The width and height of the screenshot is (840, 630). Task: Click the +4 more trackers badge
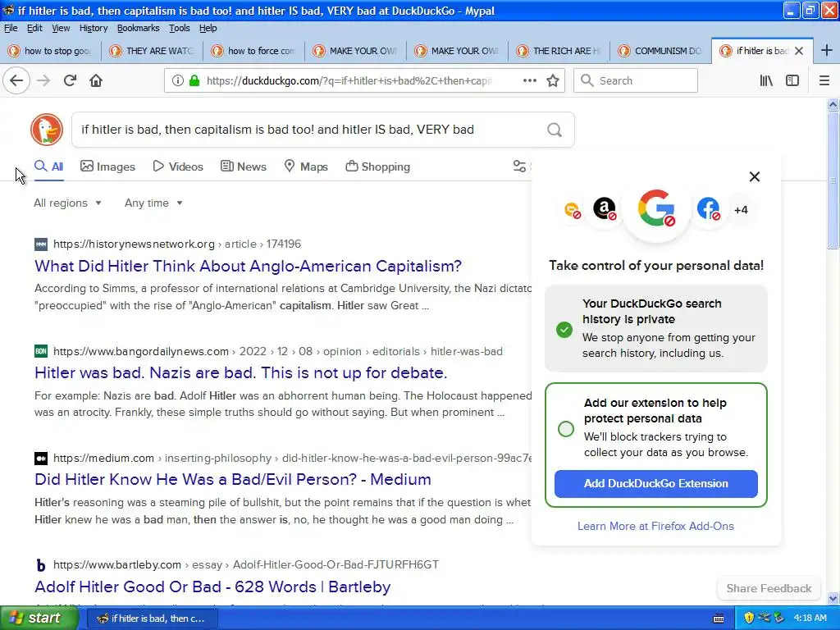(741, 210)
